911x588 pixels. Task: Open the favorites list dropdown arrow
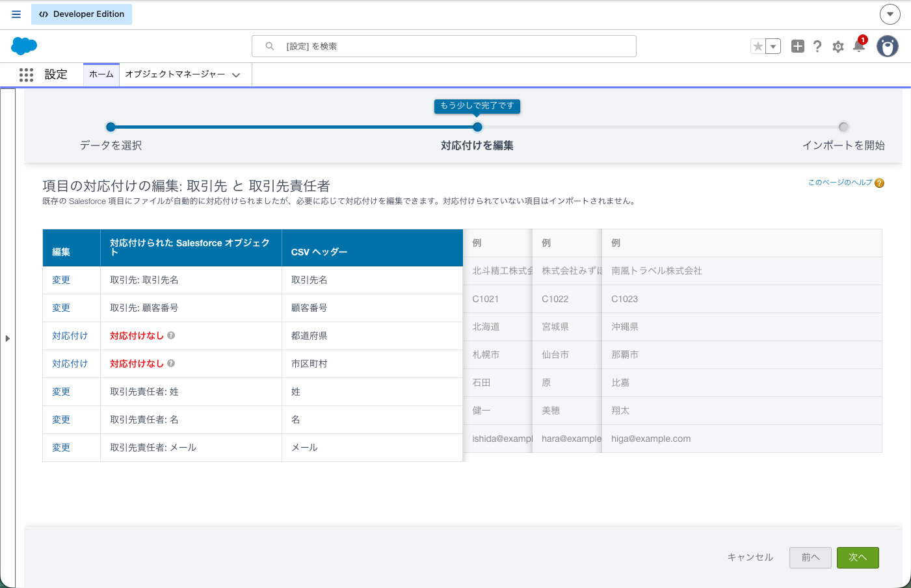[773, 46]
